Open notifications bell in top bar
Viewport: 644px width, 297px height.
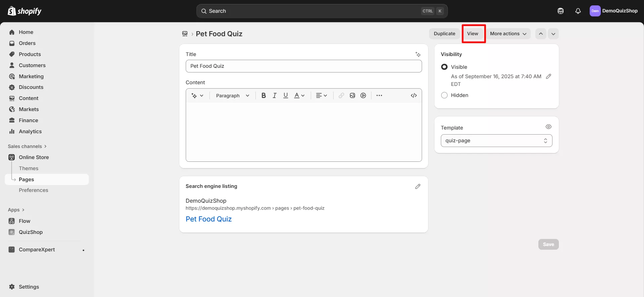click(x=578, y=11)
